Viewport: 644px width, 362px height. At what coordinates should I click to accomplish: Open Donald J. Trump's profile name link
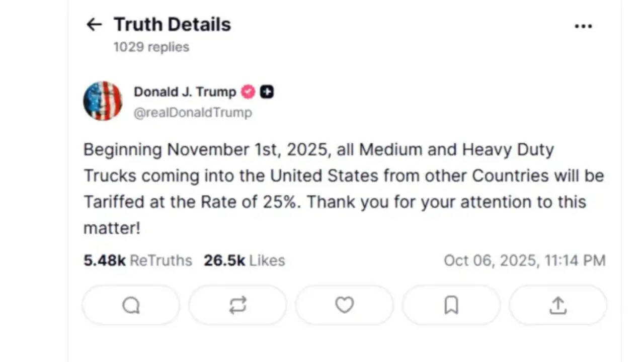pyautogui.click(x=185, y=92)
